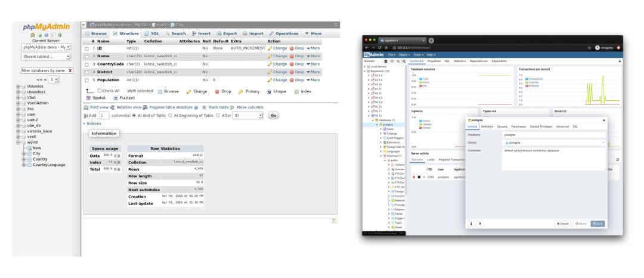644x278 pixels.
Task: Tick the checkbox for ID column
Action: click(x=86, y=48)
